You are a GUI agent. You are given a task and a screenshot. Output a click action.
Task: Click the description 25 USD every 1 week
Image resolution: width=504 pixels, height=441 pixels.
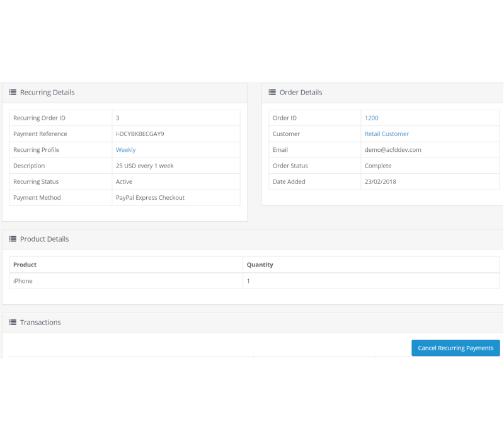point(144,166)
